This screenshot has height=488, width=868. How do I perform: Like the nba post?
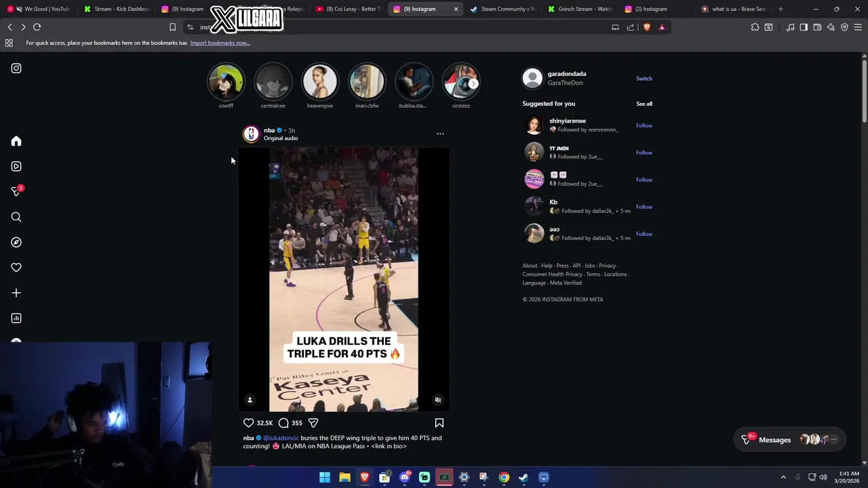[x=248, y=423]
